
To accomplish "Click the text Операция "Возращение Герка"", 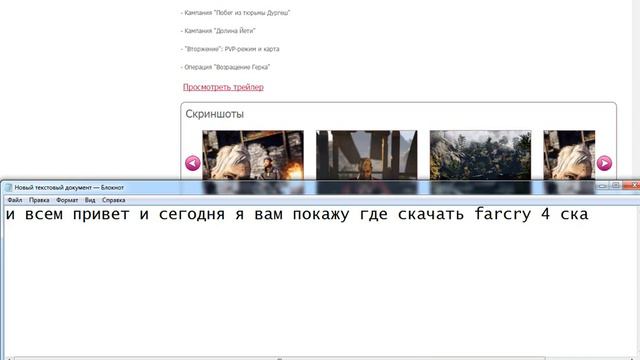I will tap(227, 67).
